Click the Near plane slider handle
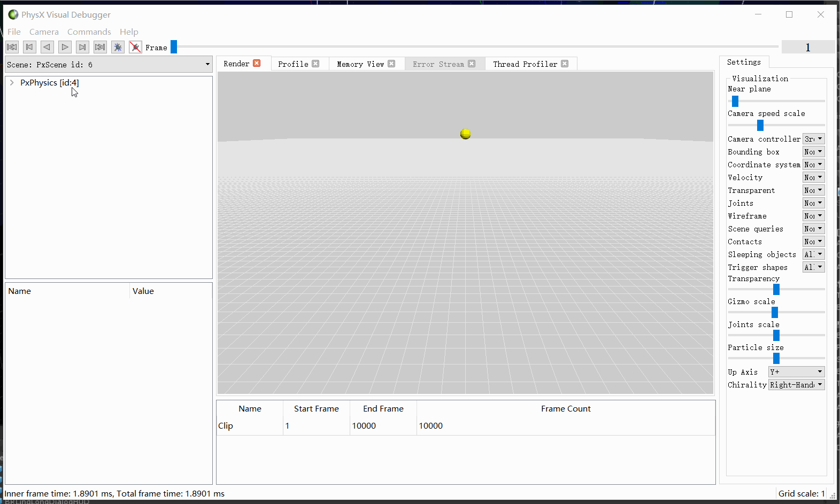The height and width of the screenshot is (504, 840). point(735,101)
